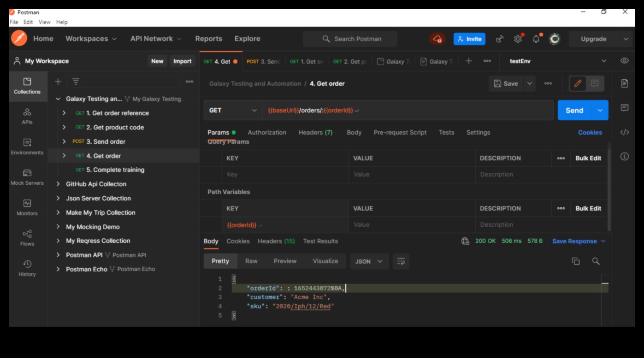
Task: Click Save Response link
Action: 574,241
